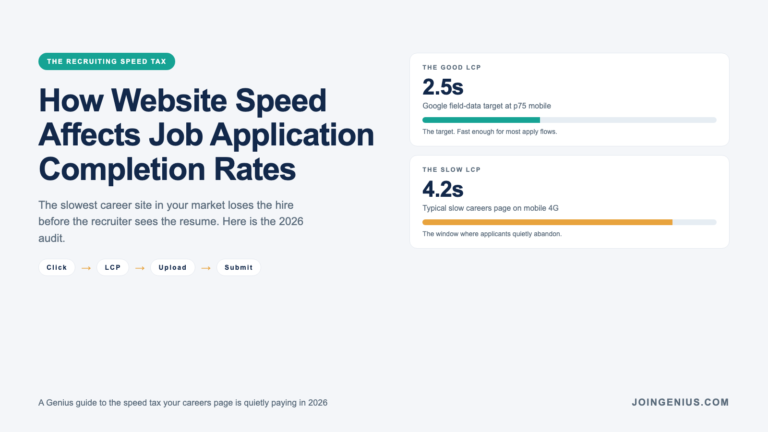Select the 'LCP' step pill

(113, 267)
